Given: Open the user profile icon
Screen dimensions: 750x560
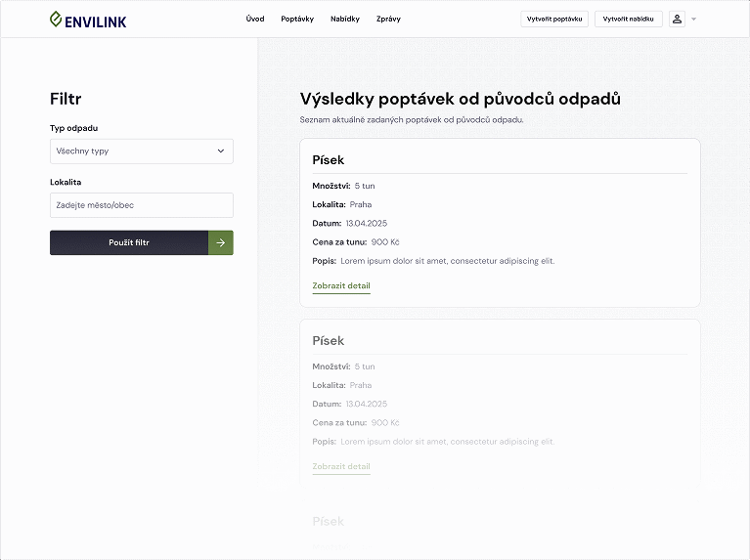Looking at the screenshot, I should [677, 19].
